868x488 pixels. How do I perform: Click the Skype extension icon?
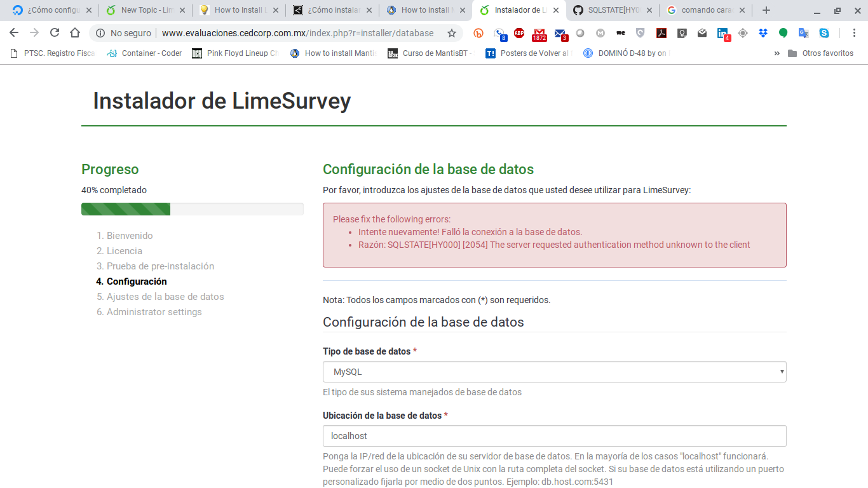point(824,33)
